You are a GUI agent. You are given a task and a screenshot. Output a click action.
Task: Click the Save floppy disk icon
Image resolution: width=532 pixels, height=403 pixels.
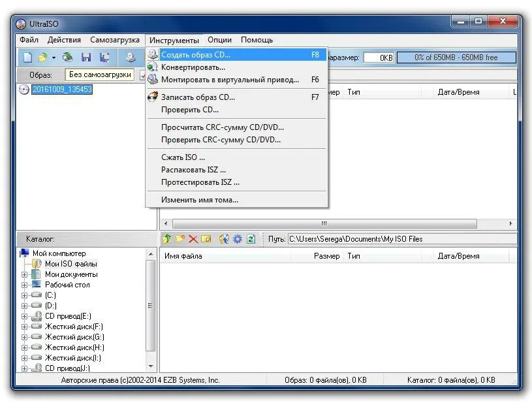(86, 57)
